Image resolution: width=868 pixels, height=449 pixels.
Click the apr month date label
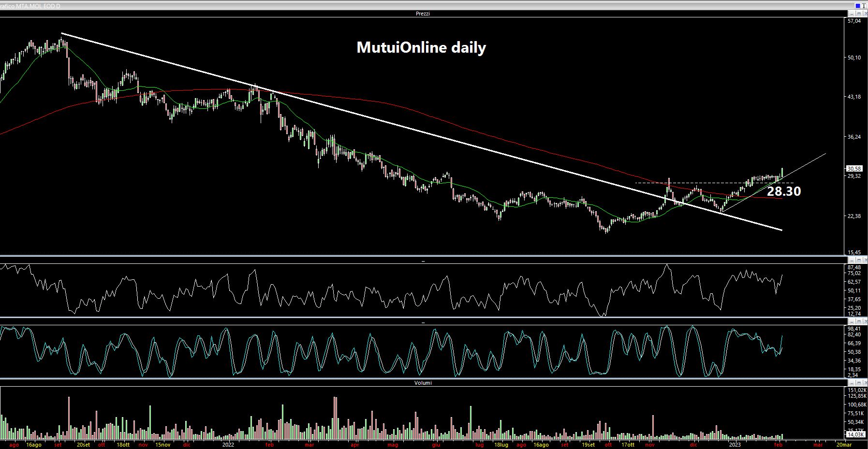point(355,445)
